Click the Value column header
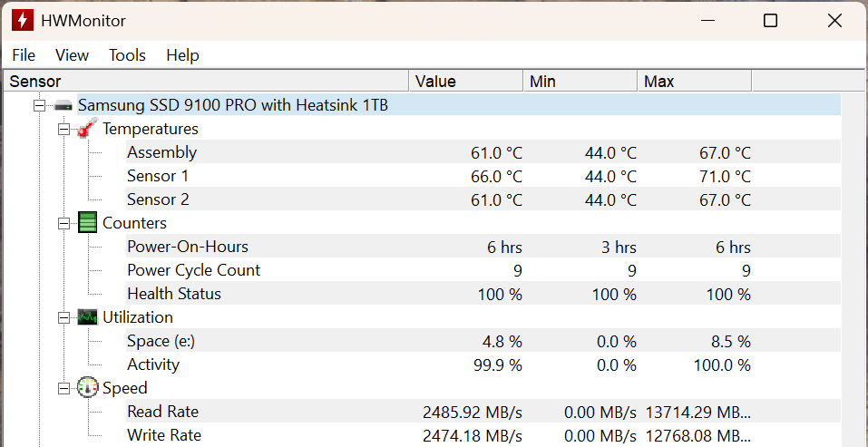 [x=466, y=82]
